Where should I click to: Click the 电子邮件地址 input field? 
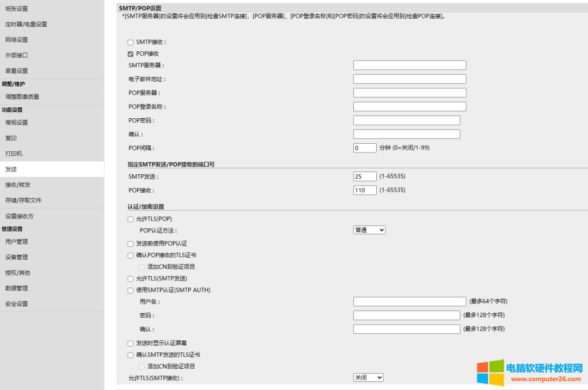click(409, 79)
